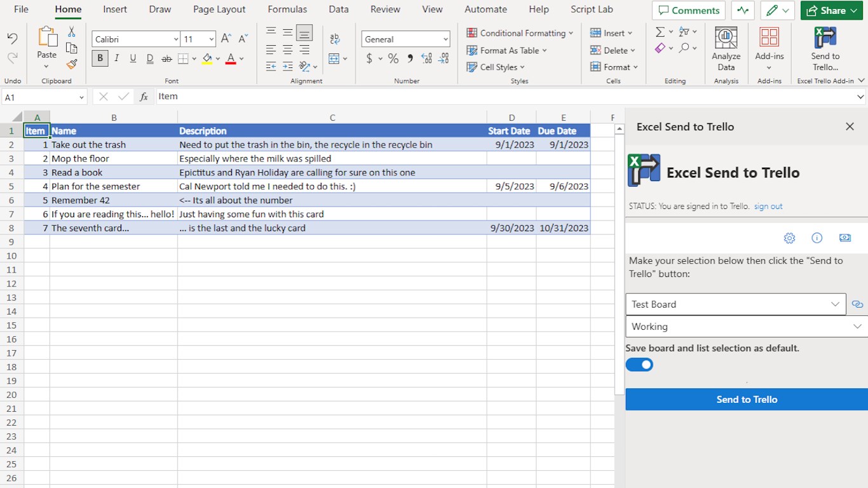Click the blue Send to Trello button

coord(747,400)
